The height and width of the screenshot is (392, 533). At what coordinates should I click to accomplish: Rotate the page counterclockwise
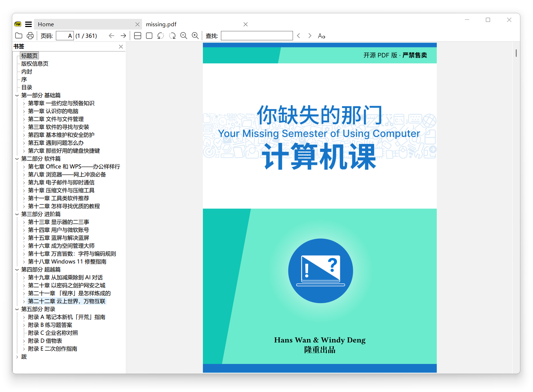pos(160,35)
